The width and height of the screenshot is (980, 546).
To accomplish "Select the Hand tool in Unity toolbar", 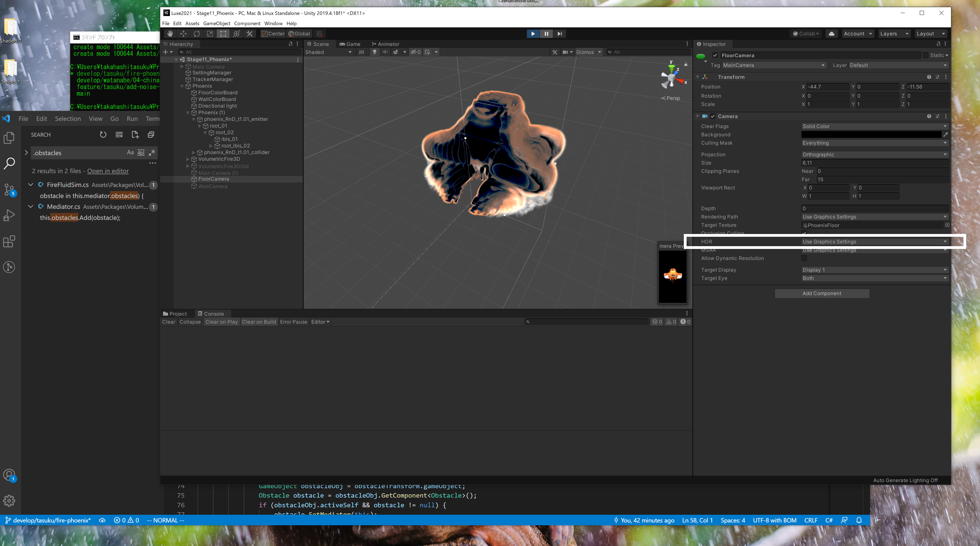I will click(x=170, y=33).
